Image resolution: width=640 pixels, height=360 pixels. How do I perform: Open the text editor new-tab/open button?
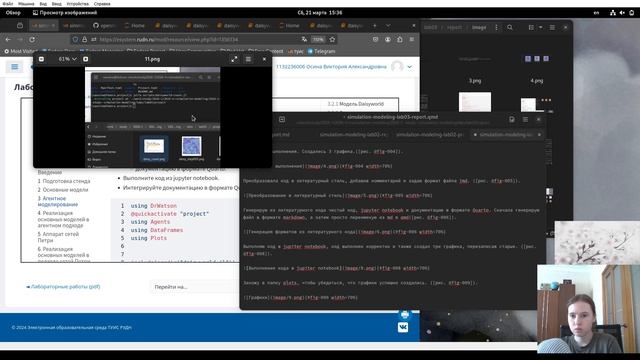coord(282,119)
